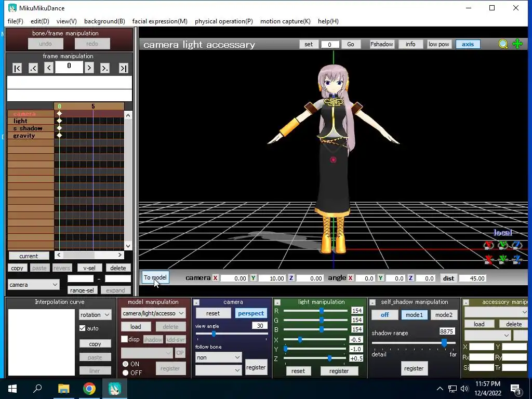Click local X rotation axis icon
The height and width of the screenshot is (399, 532).
click(488, 245)
